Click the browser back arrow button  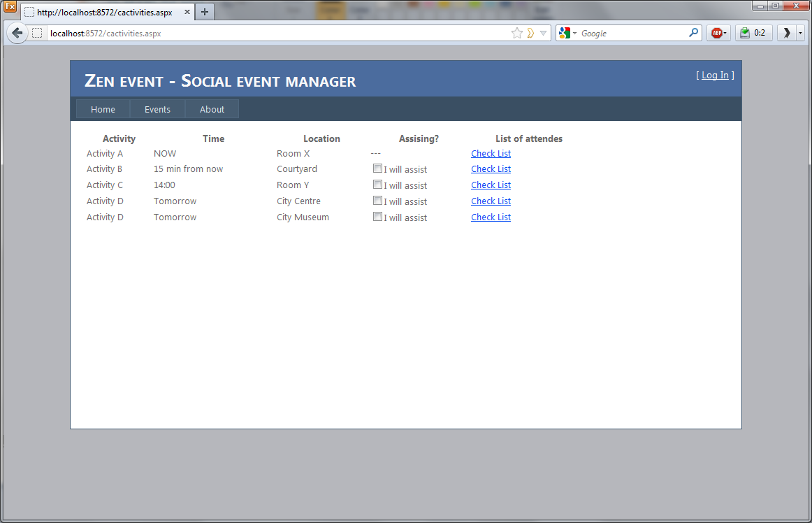17,33
